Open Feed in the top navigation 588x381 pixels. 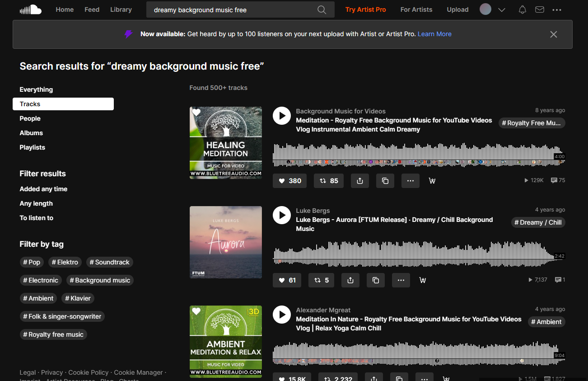coord(92,9)
